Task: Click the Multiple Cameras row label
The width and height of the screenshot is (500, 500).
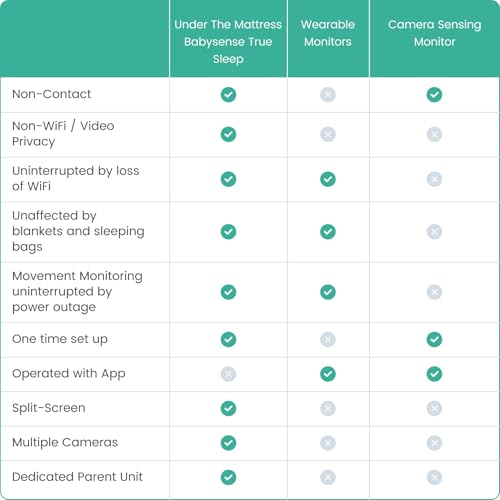Action: tap(65, 442)
